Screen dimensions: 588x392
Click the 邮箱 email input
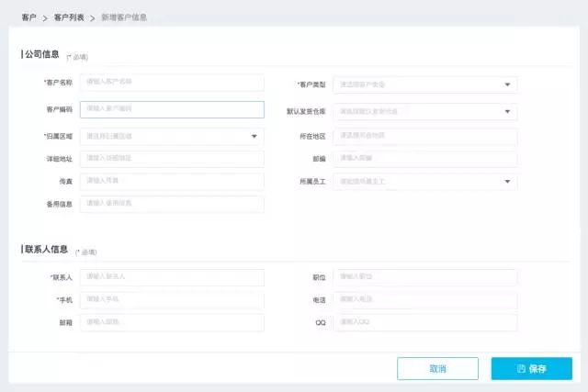tap(172, 322)
